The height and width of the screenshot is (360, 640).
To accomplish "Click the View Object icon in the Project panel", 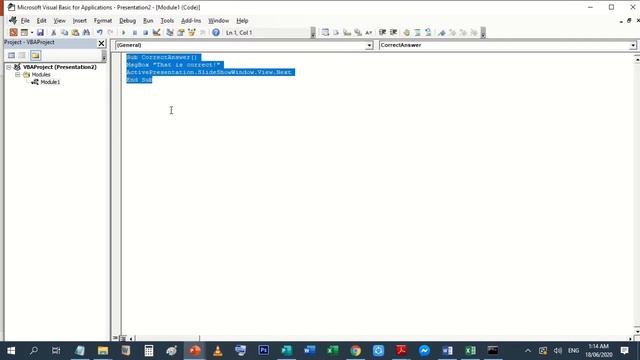I will click(x=22, y=56).
